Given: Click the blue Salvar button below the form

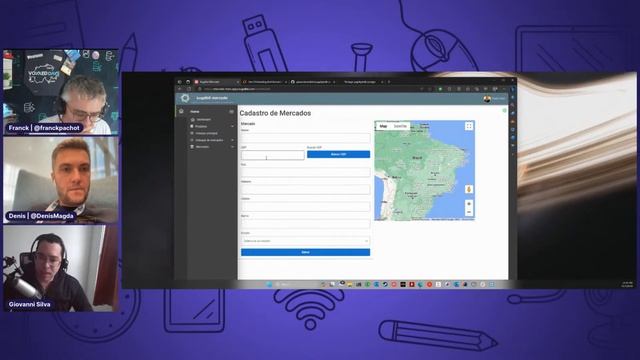Looking at the screenshot, I should [305, 252].
